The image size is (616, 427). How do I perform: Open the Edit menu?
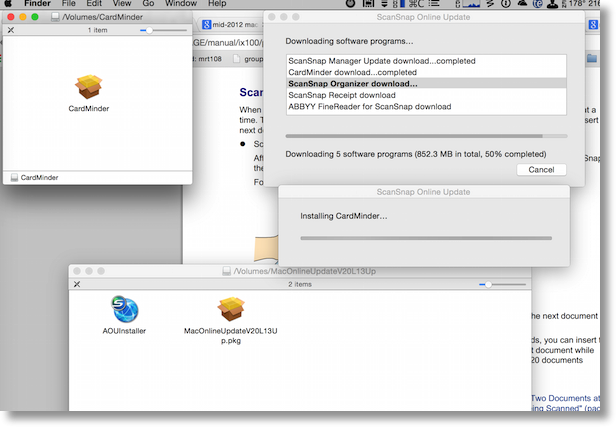(94, 5)
